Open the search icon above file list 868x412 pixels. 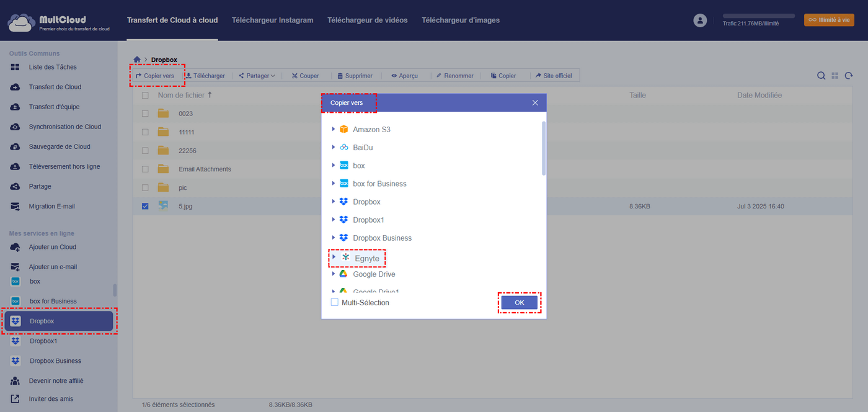click(x=821, y=76)
